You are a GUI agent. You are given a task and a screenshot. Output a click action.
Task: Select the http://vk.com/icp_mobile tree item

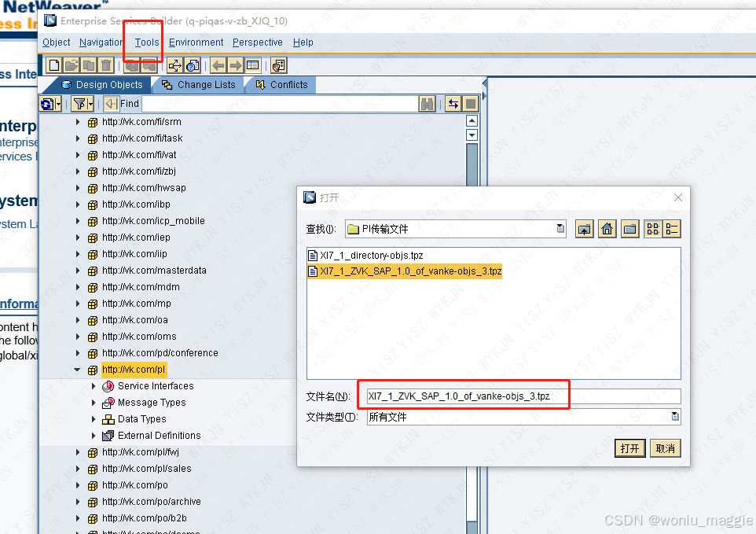click(153, 221)
